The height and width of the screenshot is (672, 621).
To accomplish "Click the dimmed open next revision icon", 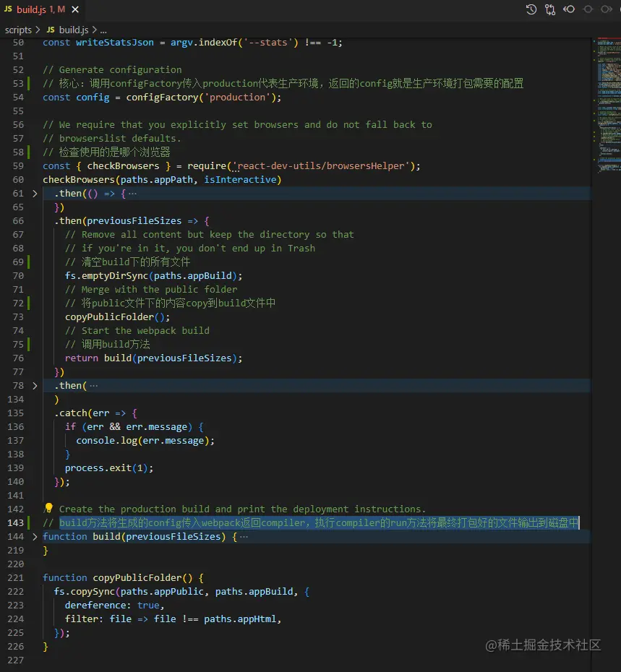I will (606, 9).
